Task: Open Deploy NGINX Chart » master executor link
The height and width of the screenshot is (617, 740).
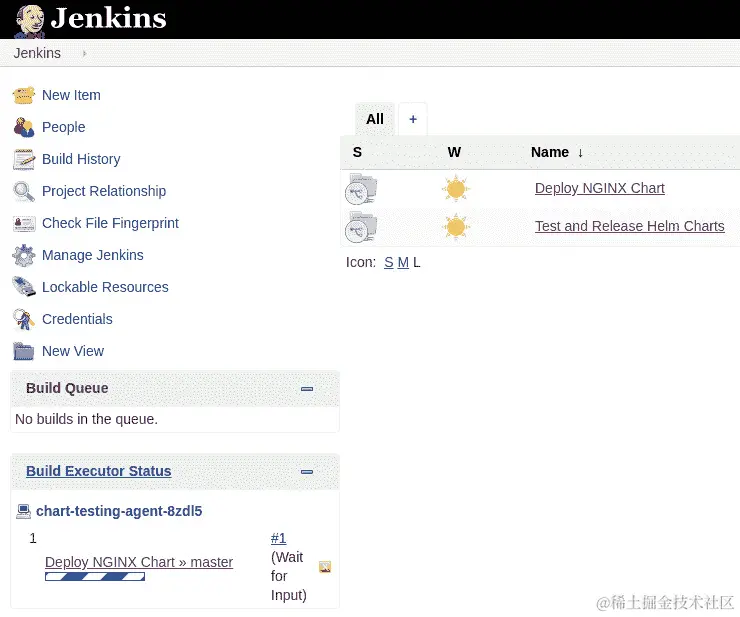Action: (139, 562)
